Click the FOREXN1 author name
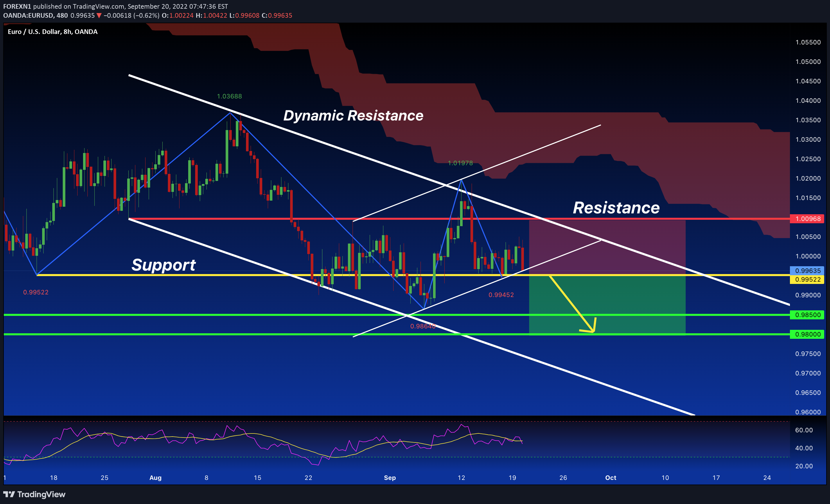Image resolution: width=830 pixels, height=504 pixels. pyautogui.click(x=17, y=6)
